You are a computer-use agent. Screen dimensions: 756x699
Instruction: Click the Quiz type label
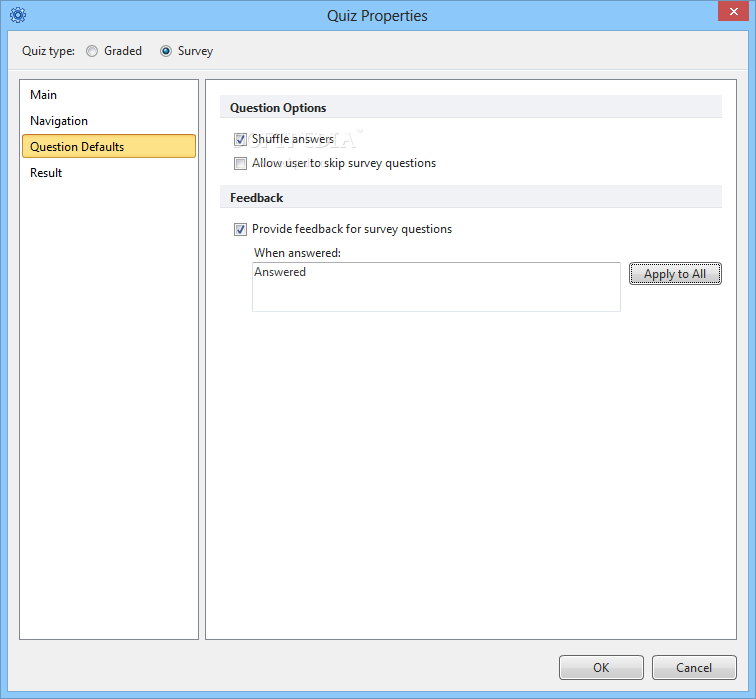[x=48, y=51]
